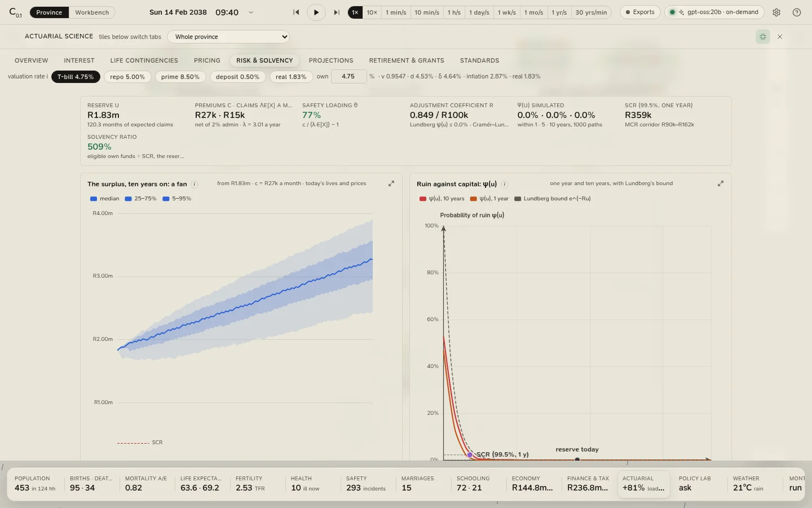812x508 pixels.
Task: Open the Population tile
Action: [36, 485]
